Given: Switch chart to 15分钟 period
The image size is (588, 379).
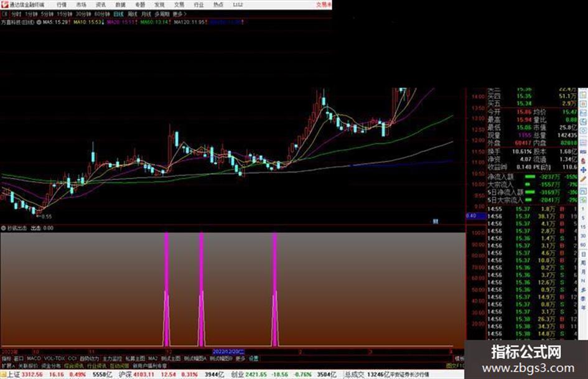Looking at the screenshot, I should tap(64, 14).
